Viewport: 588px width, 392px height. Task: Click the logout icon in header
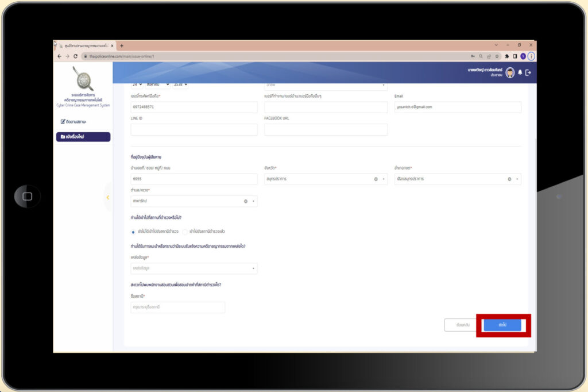point(528,72)
